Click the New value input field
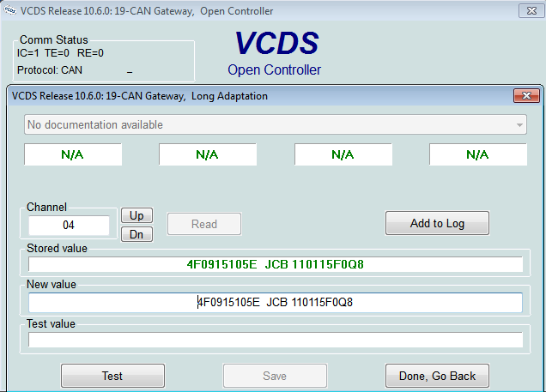Screen dimensions: 546x392 tap(275, 302)
